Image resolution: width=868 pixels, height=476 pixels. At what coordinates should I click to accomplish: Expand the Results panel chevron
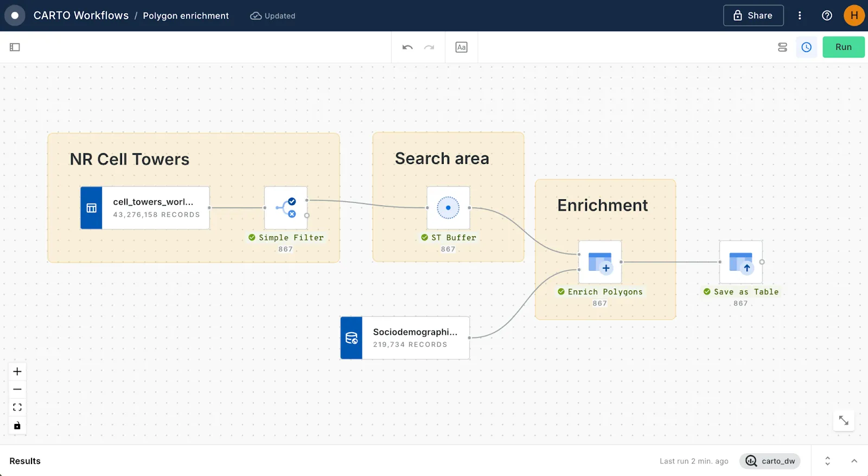tap(854, 461)
